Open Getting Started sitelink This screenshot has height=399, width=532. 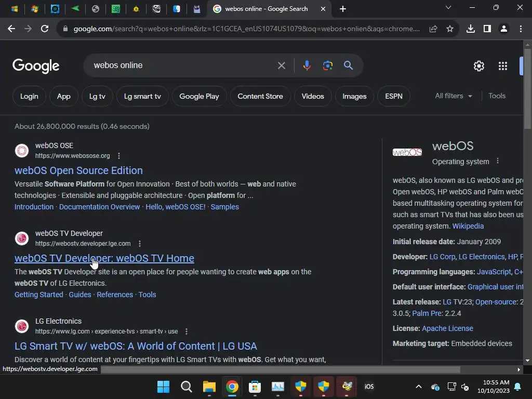[x=38, y=295]
